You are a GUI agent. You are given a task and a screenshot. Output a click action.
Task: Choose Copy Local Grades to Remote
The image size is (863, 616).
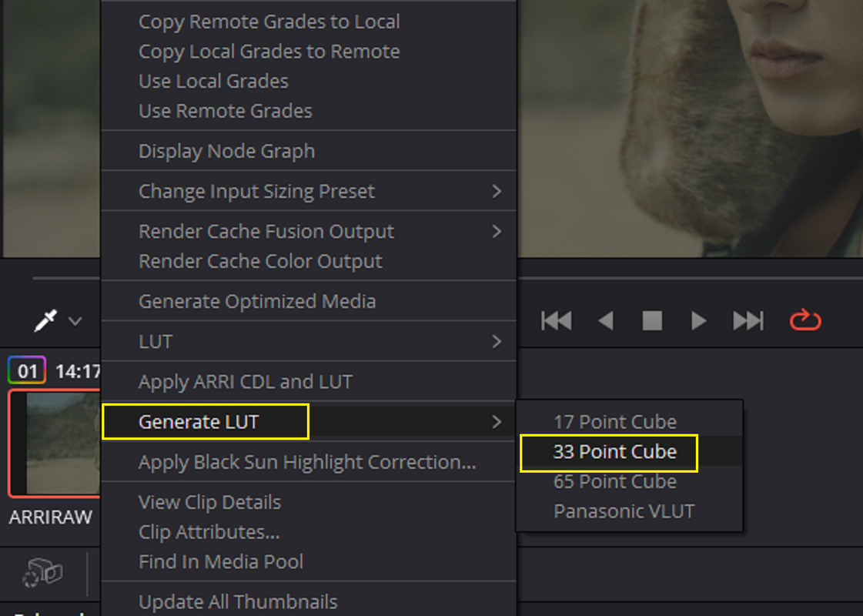coord(309,51)
